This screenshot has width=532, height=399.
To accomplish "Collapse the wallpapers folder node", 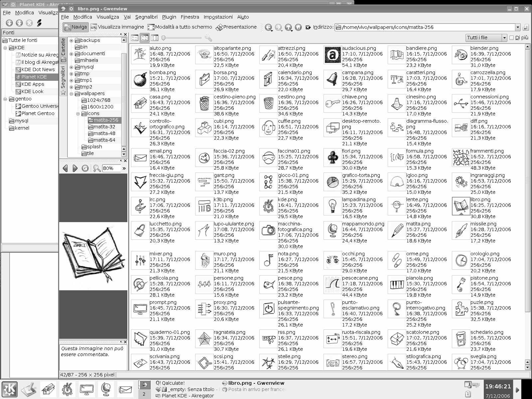I will click(71, 94).
